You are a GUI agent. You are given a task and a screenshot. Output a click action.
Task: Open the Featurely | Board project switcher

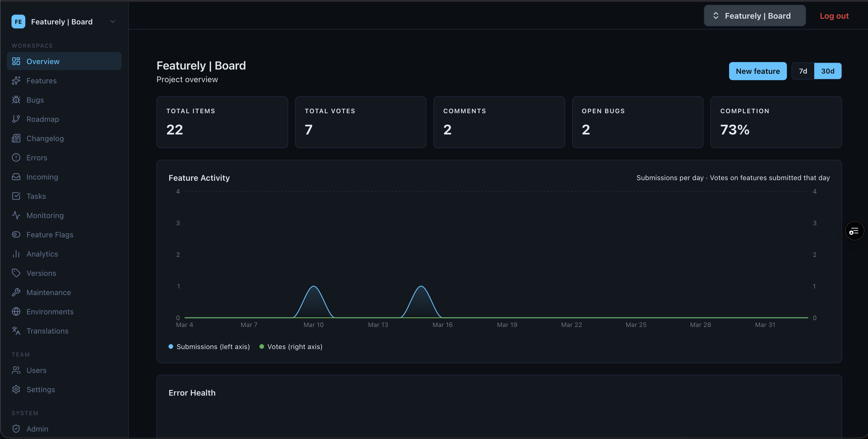[x=754, y=16]
